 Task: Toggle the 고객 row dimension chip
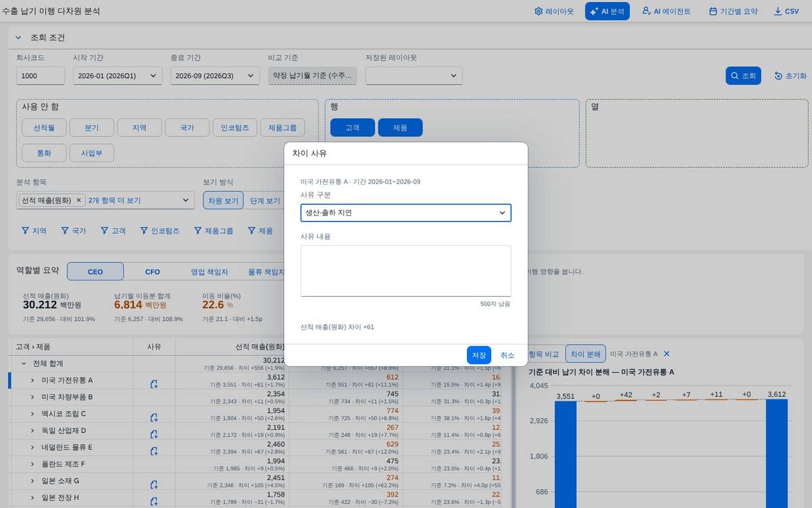click(x=353, y=127)
